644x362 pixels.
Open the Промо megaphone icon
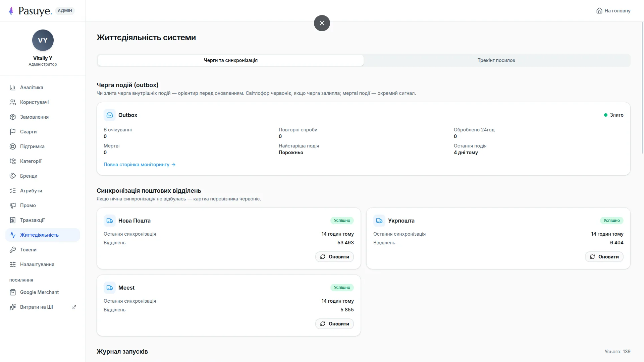tap(13, 205)
